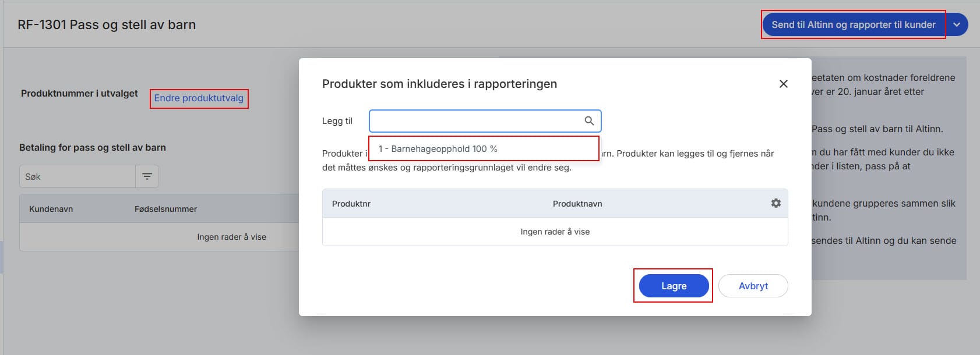Cancel the dialog with Avbryt

pos(753,286)
